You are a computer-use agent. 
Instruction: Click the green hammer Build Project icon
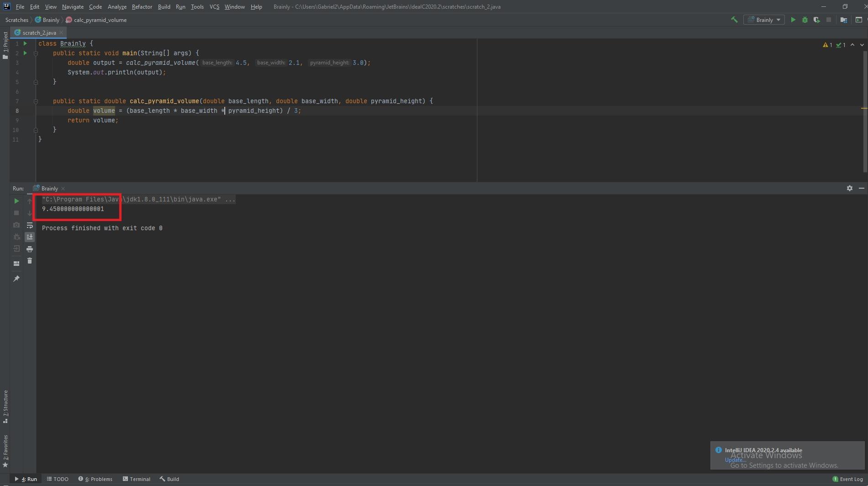point(734,20)
